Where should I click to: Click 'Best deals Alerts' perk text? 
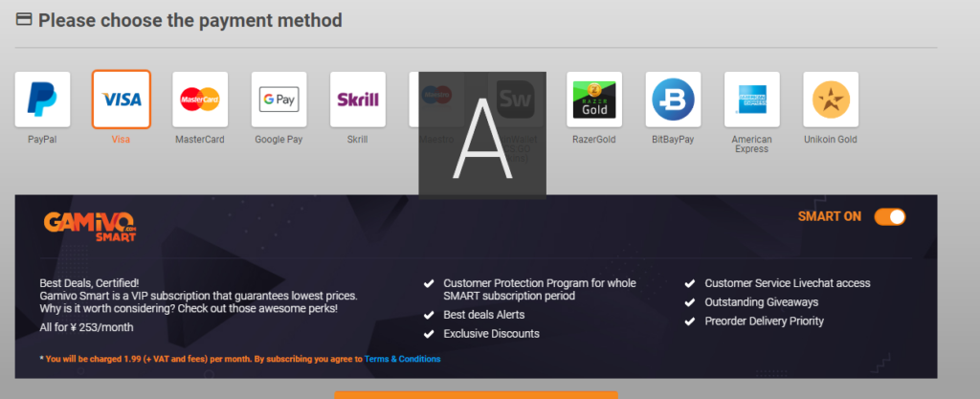(x=483, y=315)
